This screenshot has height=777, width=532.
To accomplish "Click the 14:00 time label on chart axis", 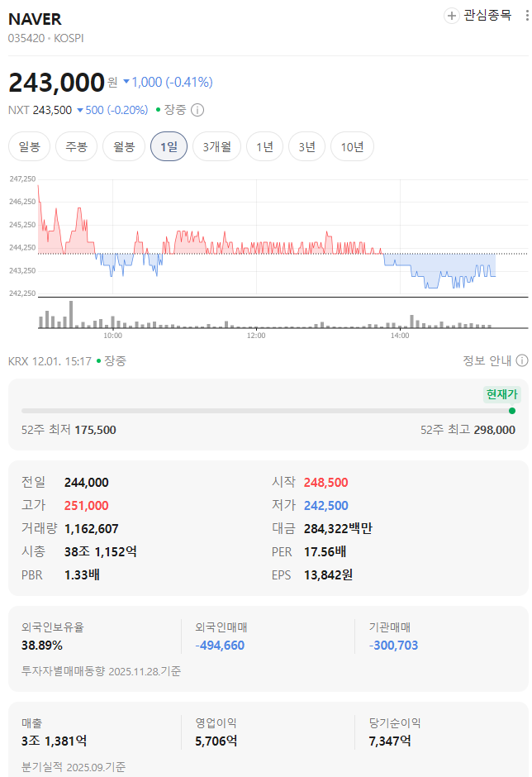I will [x=400, y=336].
